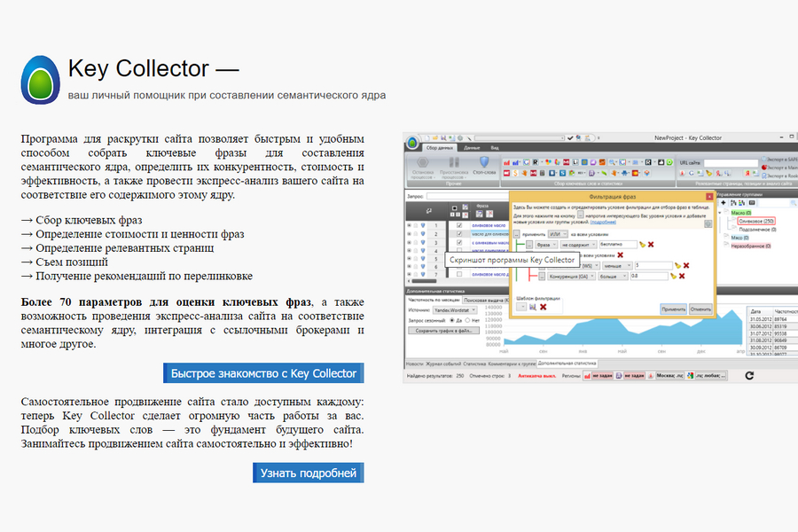Open the Журнал событий tab
This screenshot has height=532, width=798.
tap(443, 364)
